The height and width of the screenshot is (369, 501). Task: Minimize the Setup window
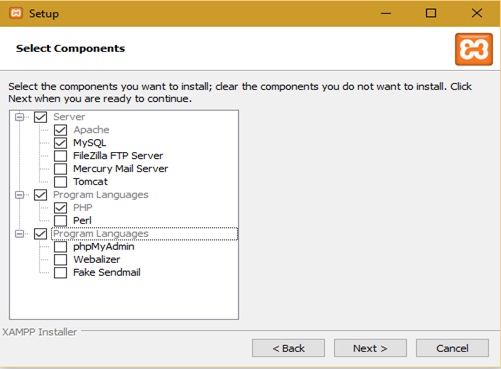click(x=386, y=13)
